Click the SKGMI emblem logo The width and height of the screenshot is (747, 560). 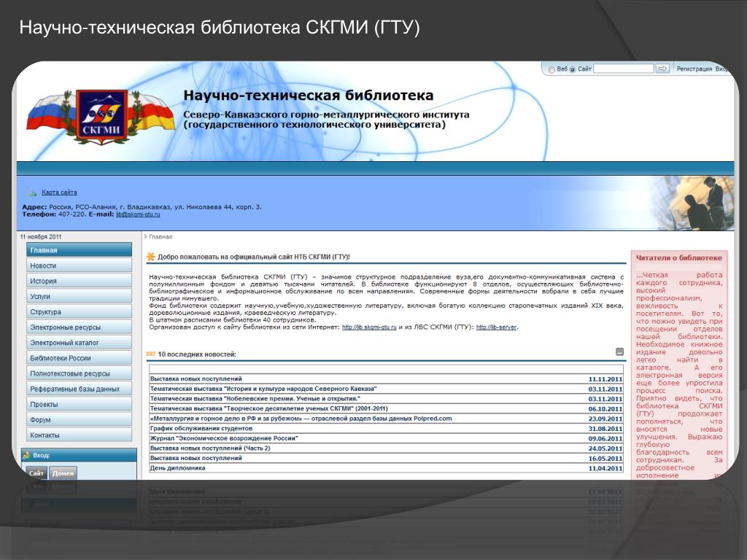pos(101,117)
